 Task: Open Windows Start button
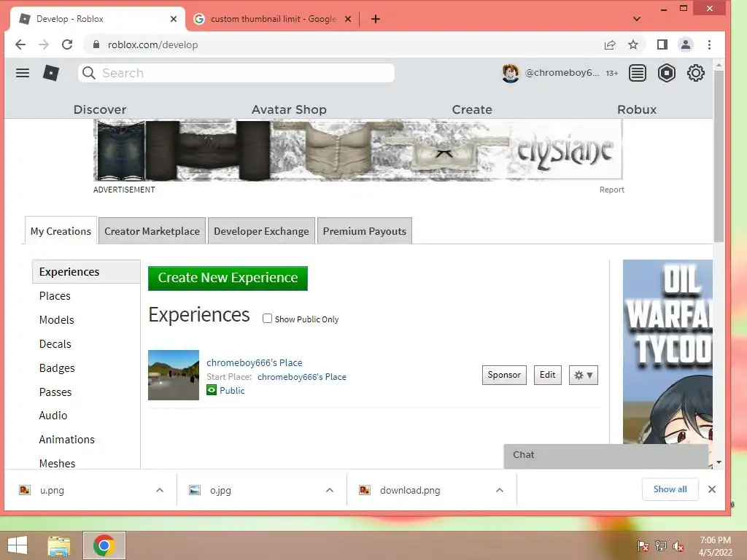click(18, 545)
